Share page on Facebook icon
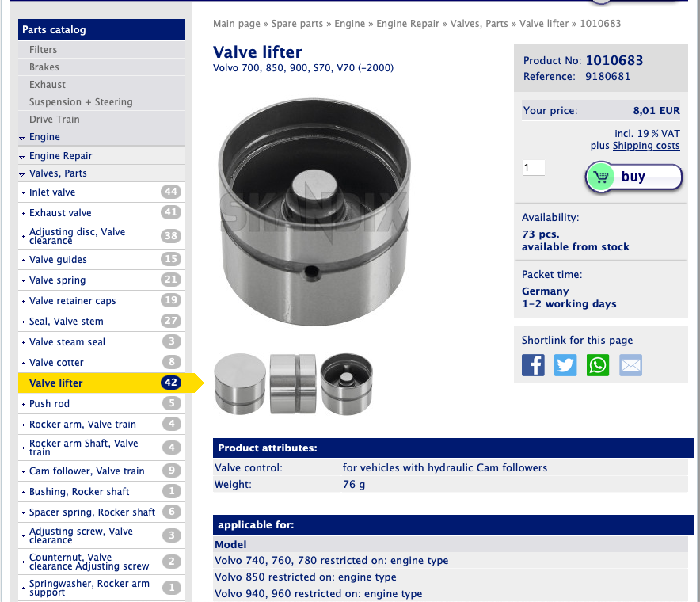This screenshot has width=700, height=602. click(x=533, y=365)
